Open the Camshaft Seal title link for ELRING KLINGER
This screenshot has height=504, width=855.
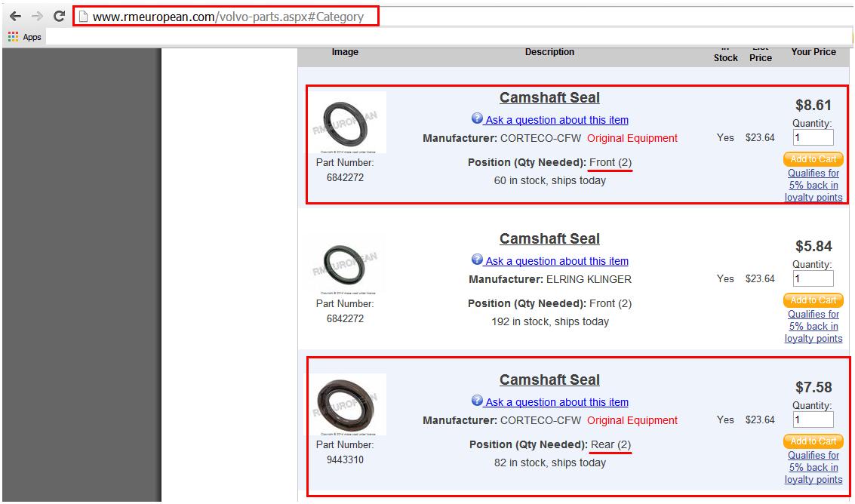[x=549, y=239]
